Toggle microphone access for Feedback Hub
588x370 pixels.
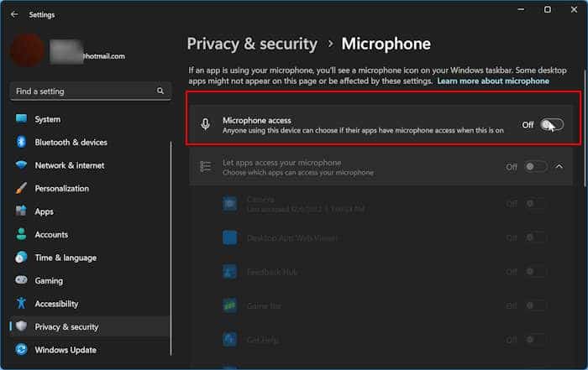[535, 272]
